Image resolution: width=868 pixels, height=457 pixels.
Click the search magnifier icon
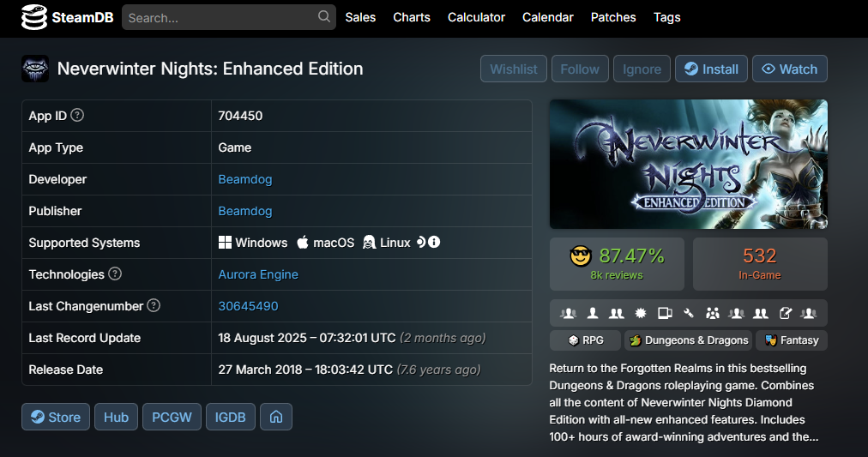324,16
